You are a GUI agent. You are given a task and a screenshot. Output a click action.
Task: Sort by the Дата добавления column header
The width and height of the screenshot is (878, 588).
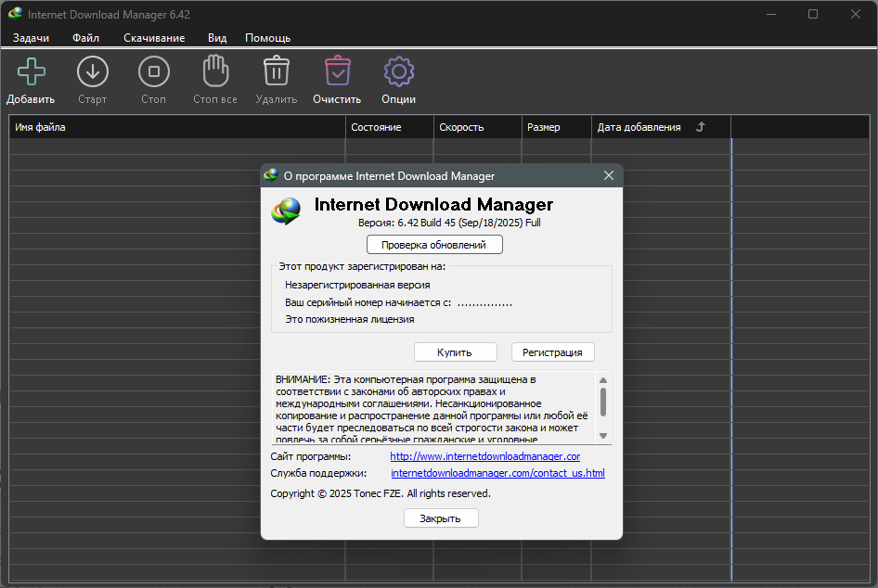tap(639, 127)
